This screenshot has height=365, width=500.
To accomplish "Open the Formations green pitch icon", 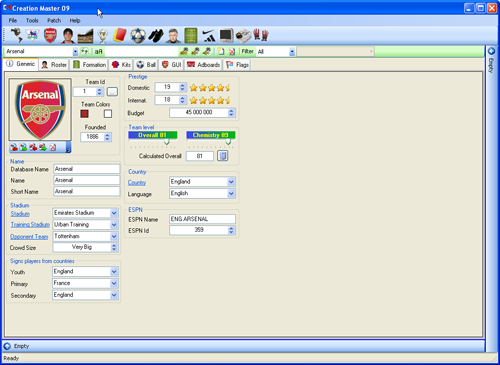I will click(x=191, y=35).
